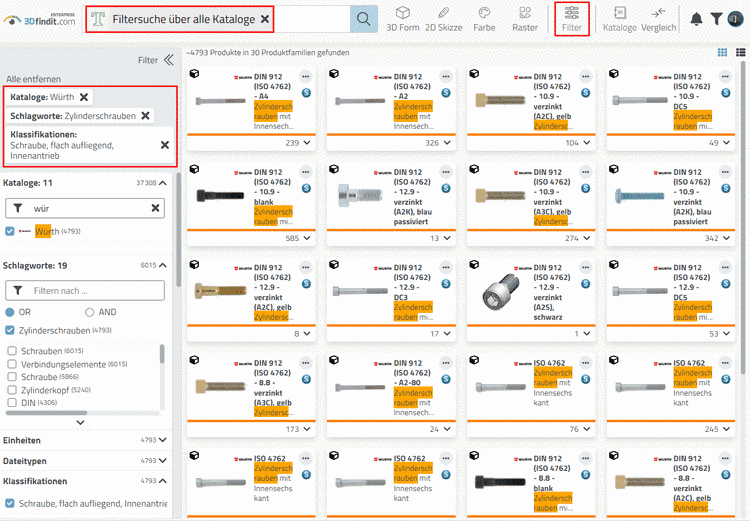The width and height of the screenshot is (750, 521).
Task: Open the Farbe color search tool
Action: point(484,19)
